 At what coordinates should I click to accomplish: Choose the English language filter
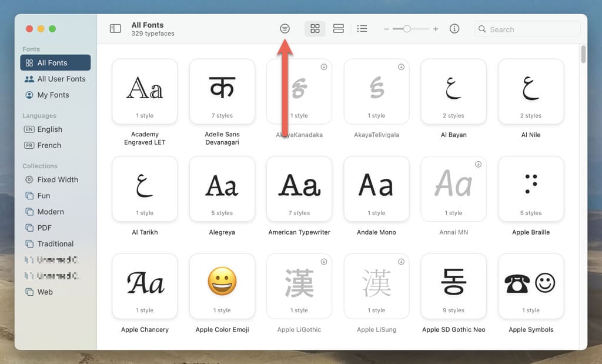pyautogui.click(x=55, y=129)
